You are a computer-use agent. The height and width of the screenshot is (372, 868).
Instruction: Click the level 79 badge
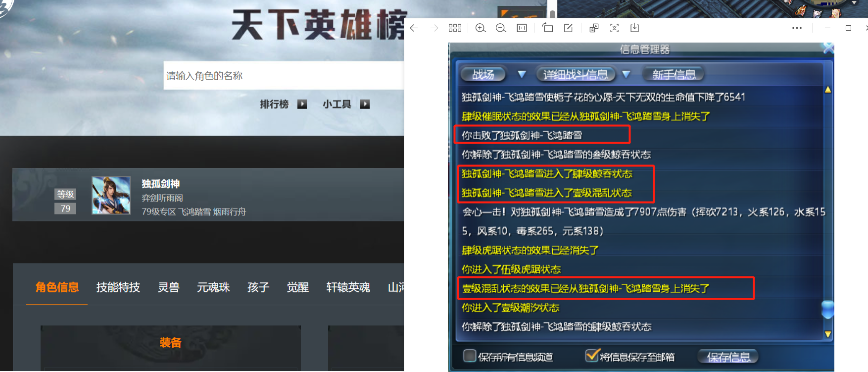[65, 209]
